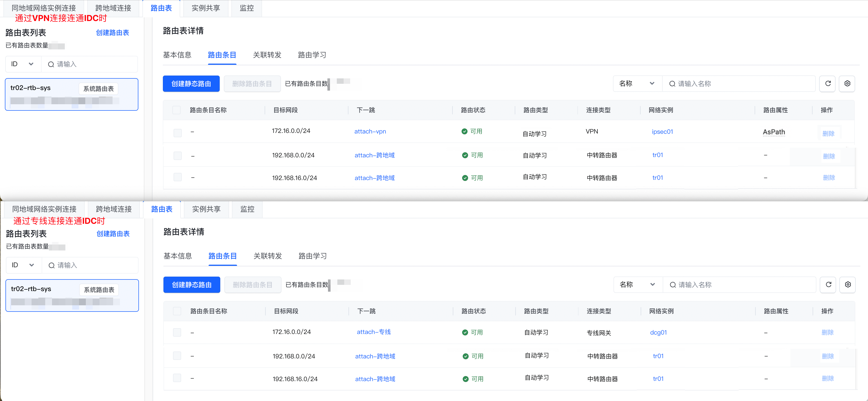Click 删除 for attach-vpn row

828,134
